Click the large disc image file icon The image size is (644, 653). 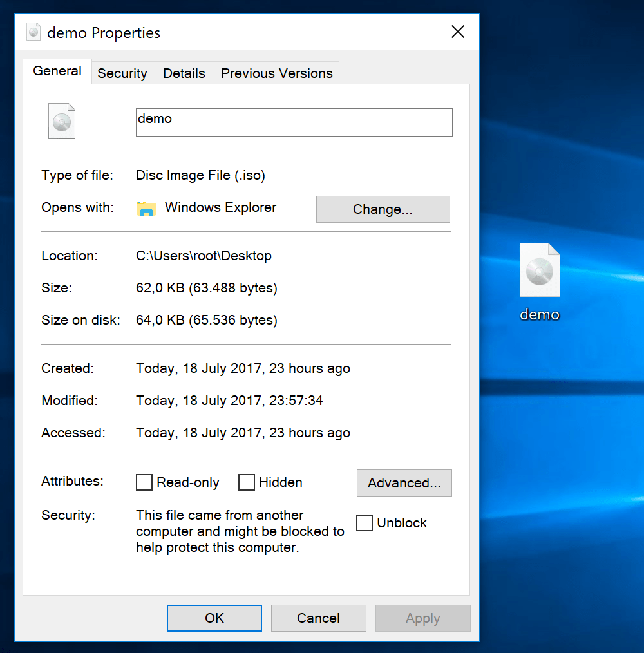click(x=62, y=121)
